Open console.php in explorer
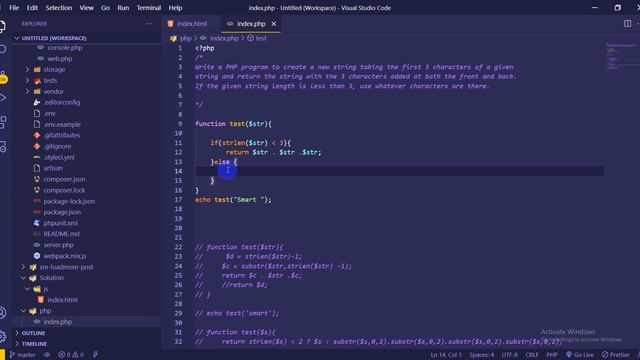 point(65,48)
